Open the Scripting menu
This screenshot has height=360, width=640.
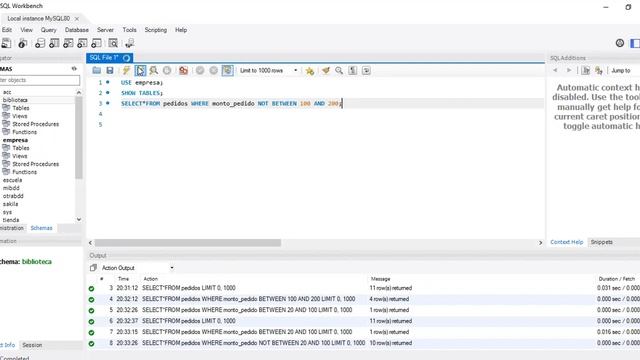tap(156, 30)
